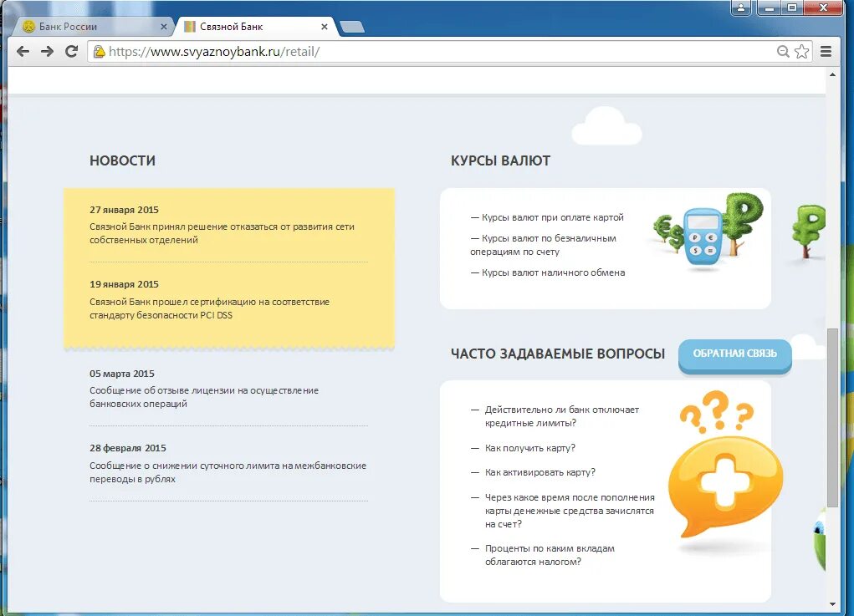Open news about abandoning own branch network

pos(222,233)
